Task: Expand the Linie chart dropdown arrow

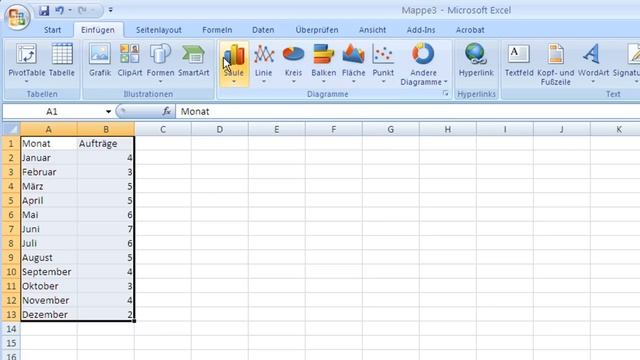Action: pos(264,82)
